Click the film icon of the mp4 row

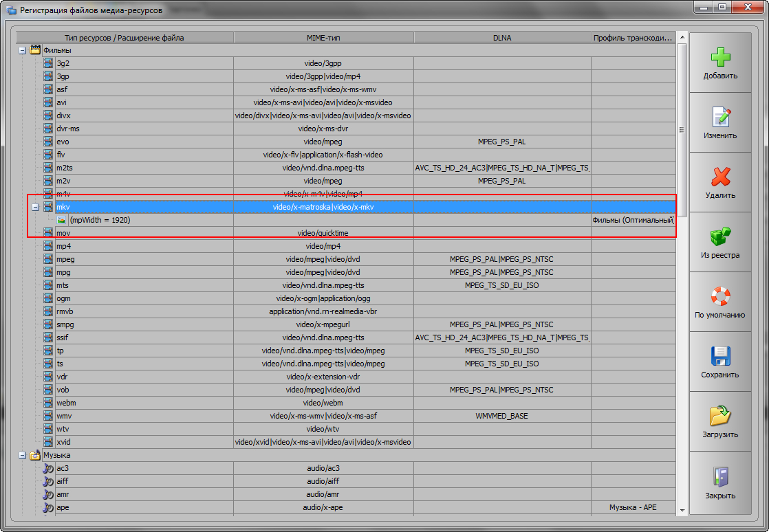click(48, 246)
